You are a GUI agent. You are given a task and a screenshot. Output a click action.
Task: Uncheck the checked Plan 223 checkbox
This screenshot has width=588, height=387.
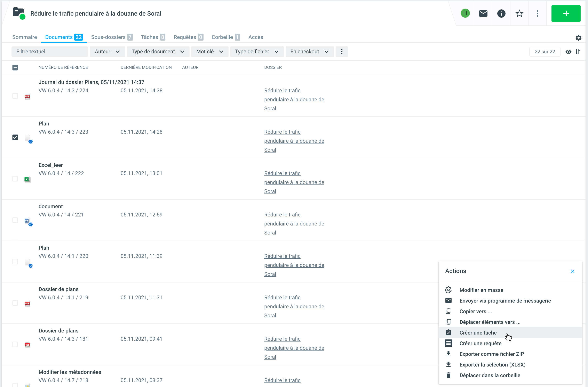15,137
